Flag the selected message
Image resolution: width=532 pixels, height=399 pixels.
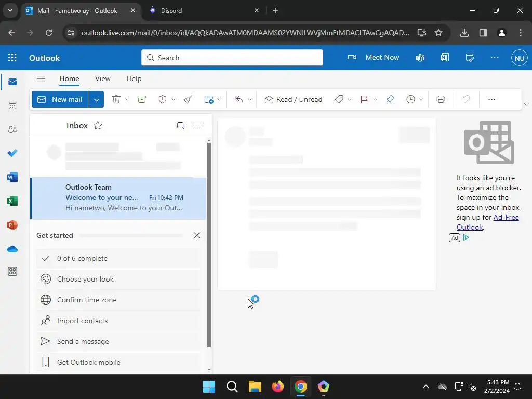[x=364, y=99]
